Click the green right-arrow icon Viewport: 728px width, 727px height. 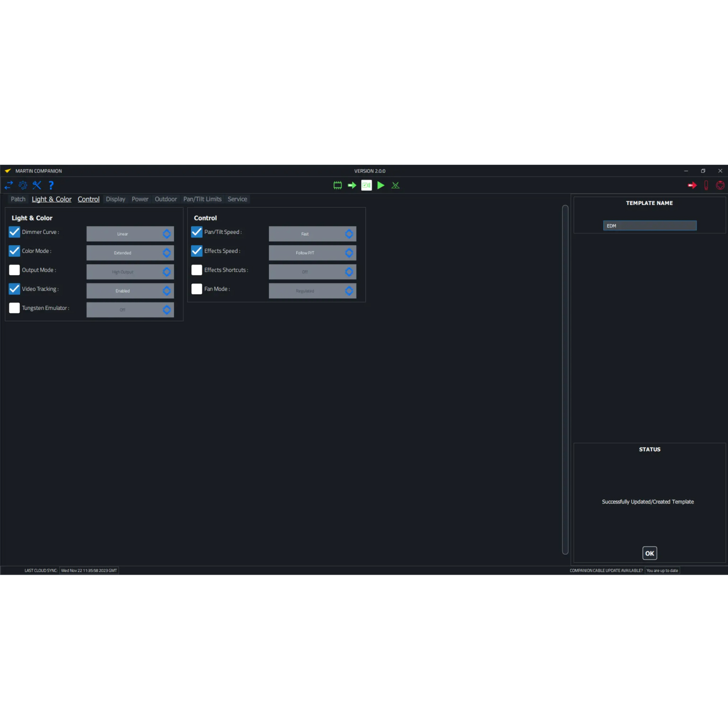pos(352,185)
